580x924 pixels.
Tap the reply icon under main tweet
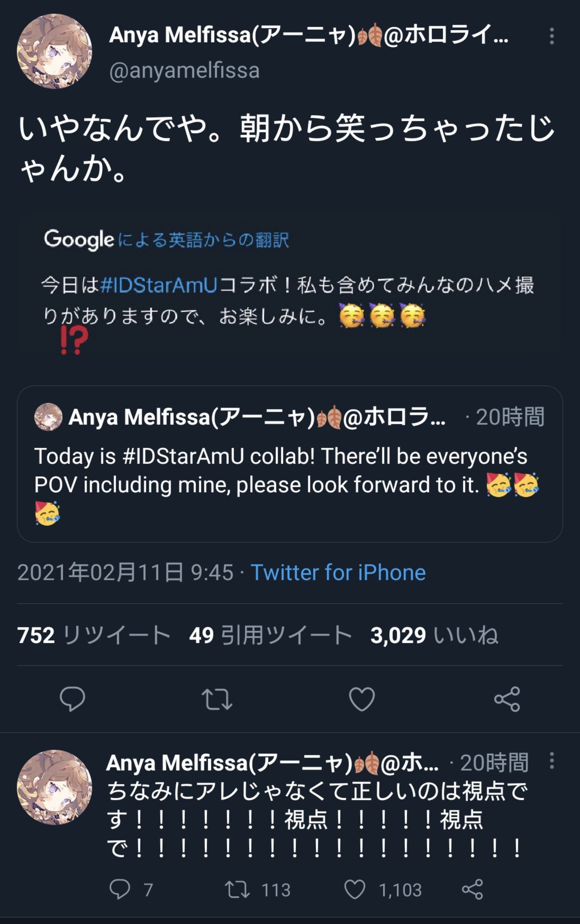click(72, 699)
